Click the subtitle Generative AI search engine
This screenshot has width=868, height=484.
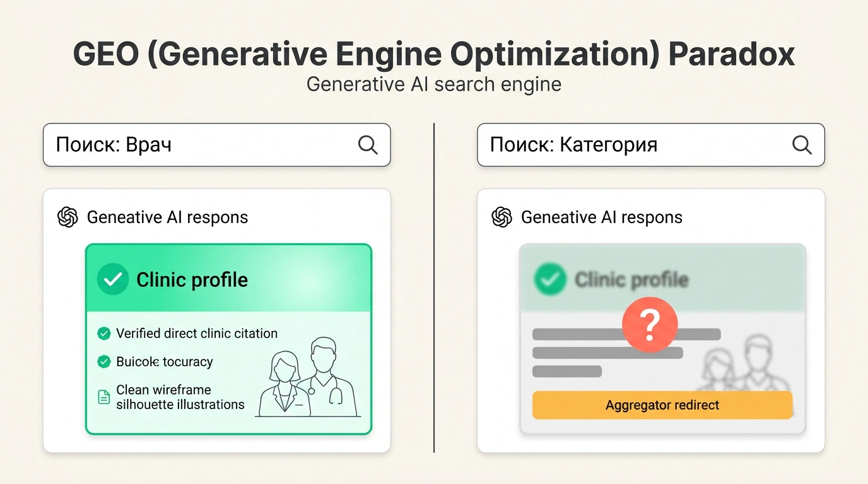[434, 84]
